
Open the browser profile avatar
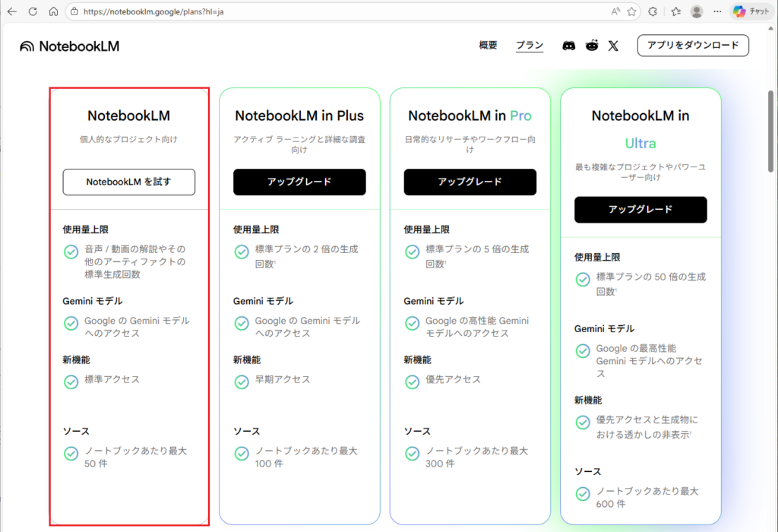[x=697, y=11]
